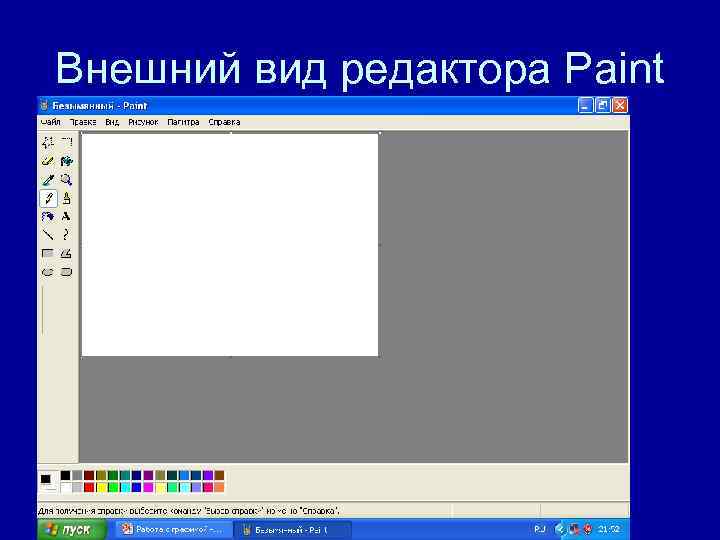Open the Рисунок menu
The height and width of the screenshot is (540, 720).
pos(143,122)
